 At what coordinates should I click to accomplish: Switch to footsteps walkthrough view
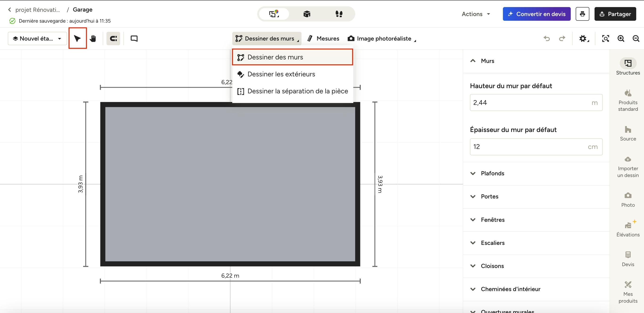click(339, 14)
